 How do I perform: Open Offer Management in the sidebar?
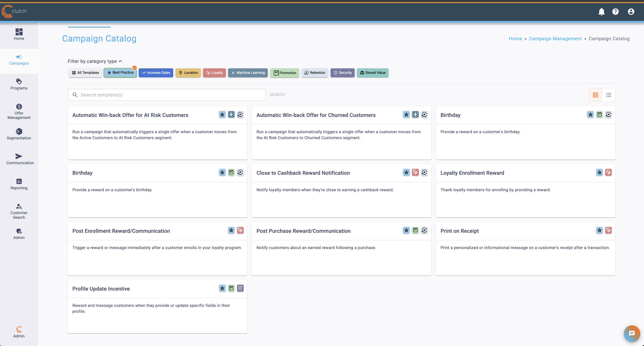point(19,111)
